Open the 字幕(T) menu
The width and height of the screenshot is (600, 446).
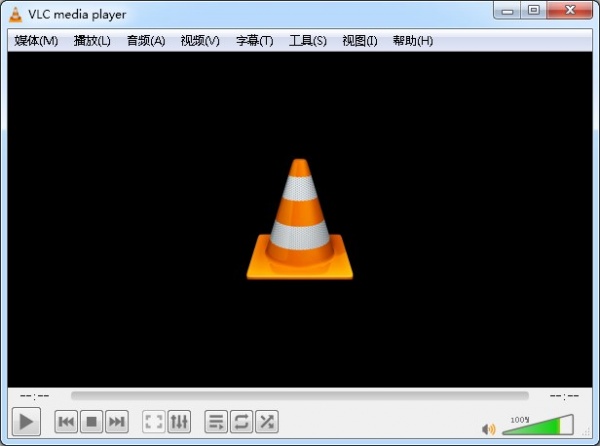254,41
